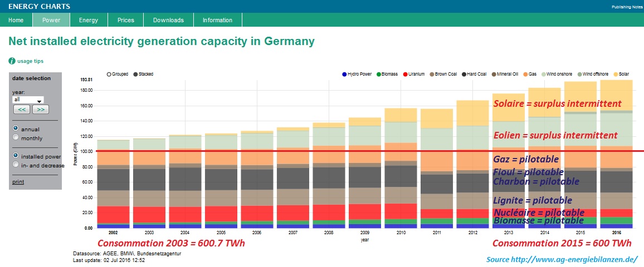Go to the Prices tab

(125, 20)
